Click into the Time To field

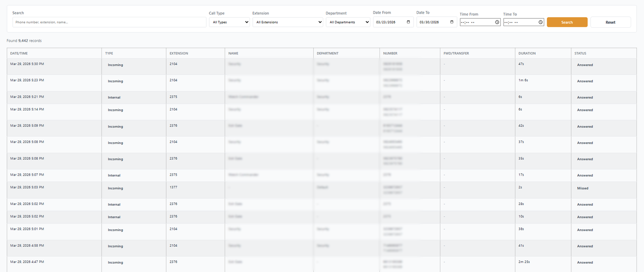[523, 22]
